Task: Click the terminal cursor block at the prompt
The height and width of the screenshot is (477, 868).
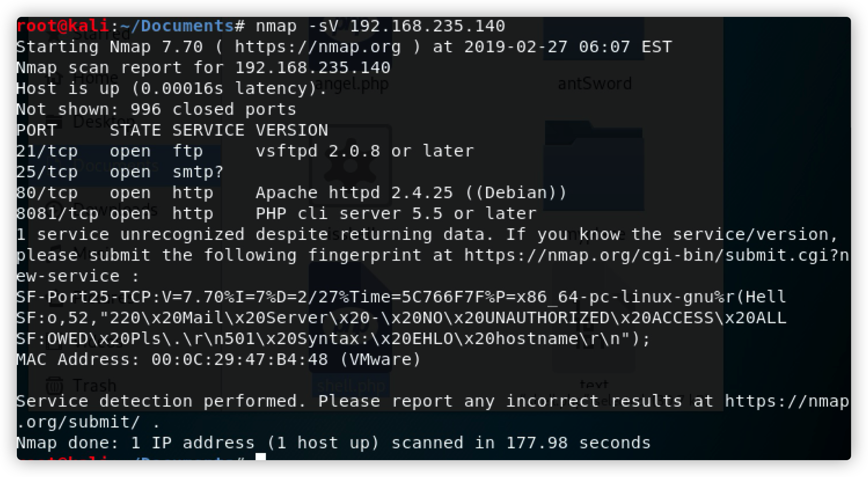Action: [261, 457]
